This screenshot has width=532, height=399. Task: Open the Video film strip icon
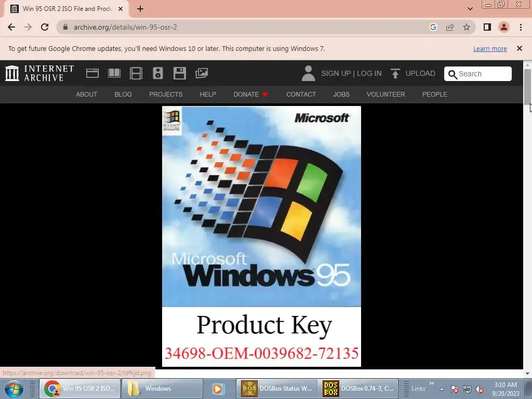tap(136, 73)
